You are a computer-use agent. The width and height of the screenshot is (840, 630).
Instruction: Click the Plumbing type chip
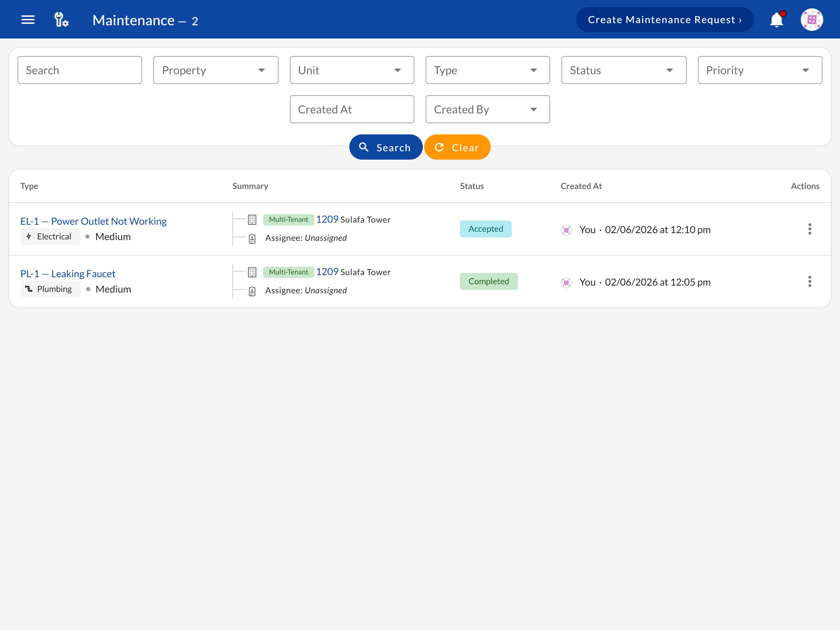50,289
